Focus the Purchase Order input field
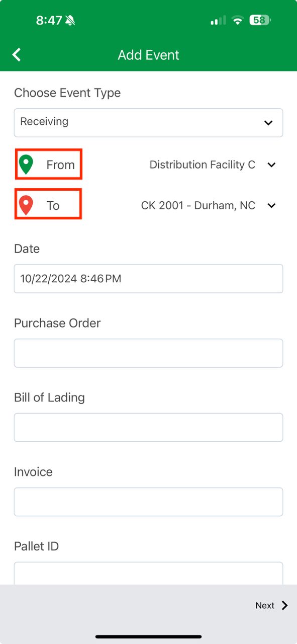Image resolution: width=297 pixels, height=644 pixels. 148,353
